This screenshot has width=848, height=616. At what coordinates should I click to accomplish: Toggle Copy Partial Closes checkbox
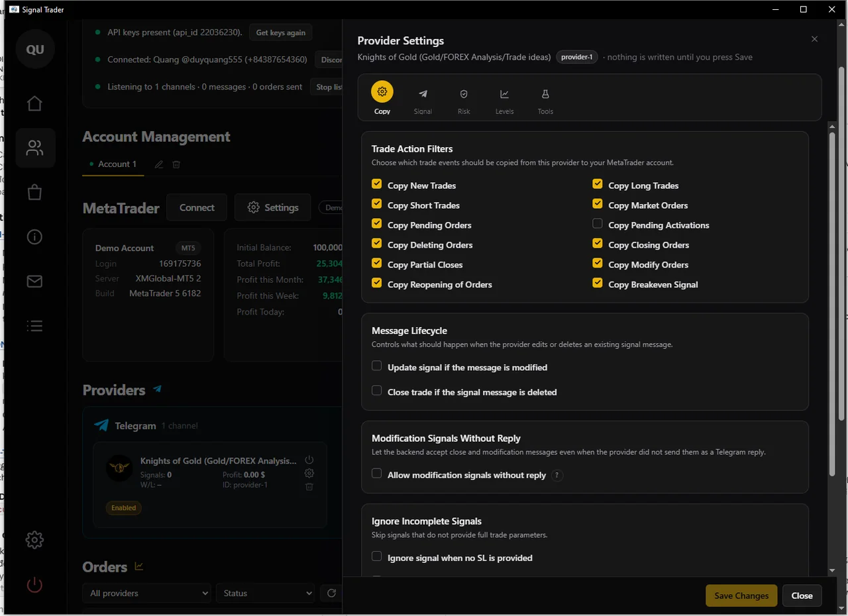tap(376, 264)
